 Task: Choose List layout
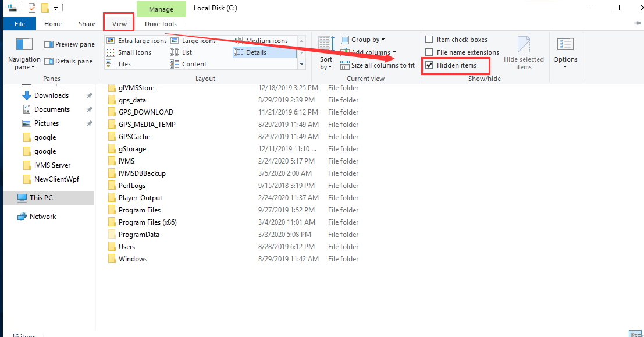point(181,52)
